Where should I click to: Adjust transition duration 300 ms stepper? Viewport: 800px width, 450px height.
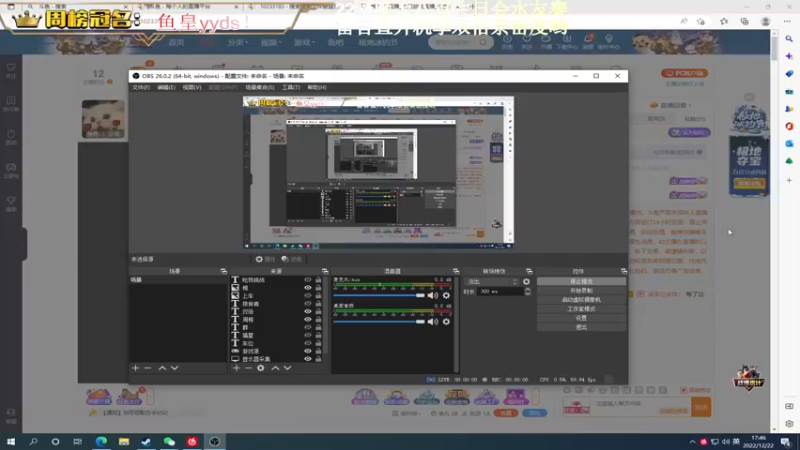(528, 292)
